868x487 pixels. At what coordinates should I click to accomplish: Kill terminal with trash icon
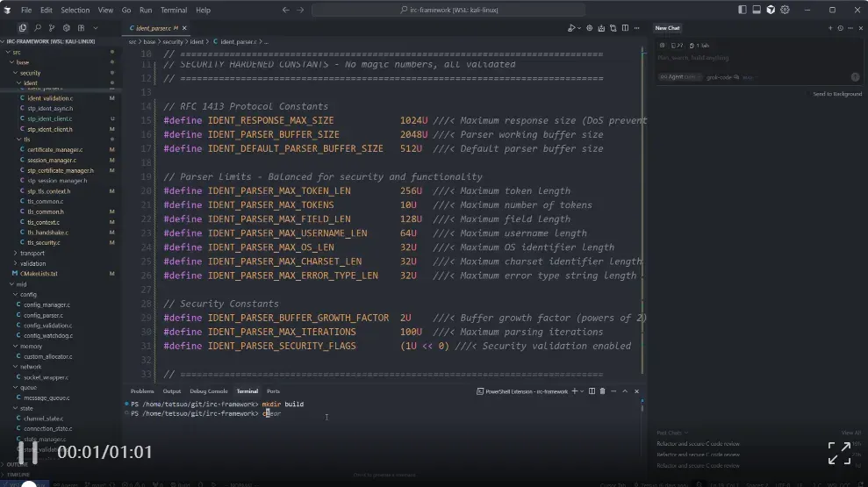point(602,391)
